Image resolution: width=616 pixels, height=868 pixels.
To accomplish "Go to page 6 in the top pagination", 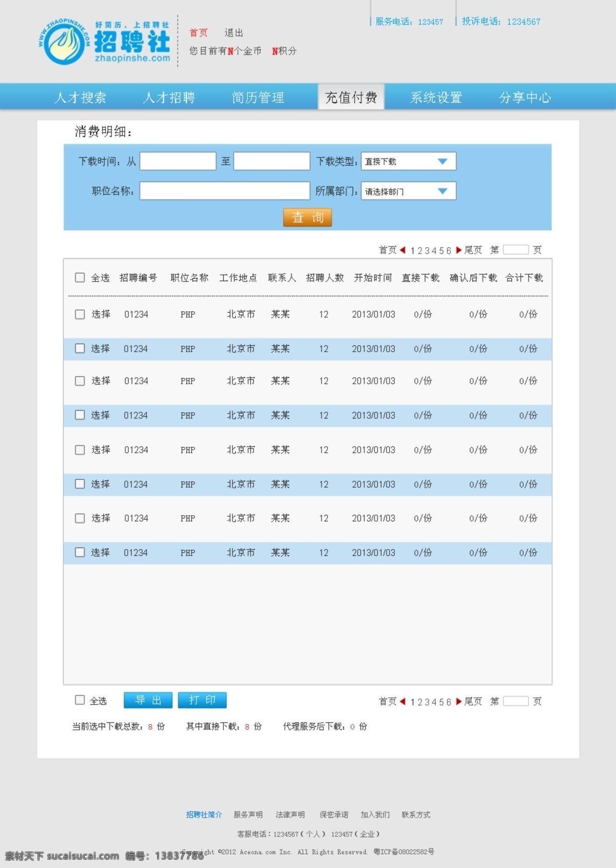I will pyautogui.click(x=448, y=251).
